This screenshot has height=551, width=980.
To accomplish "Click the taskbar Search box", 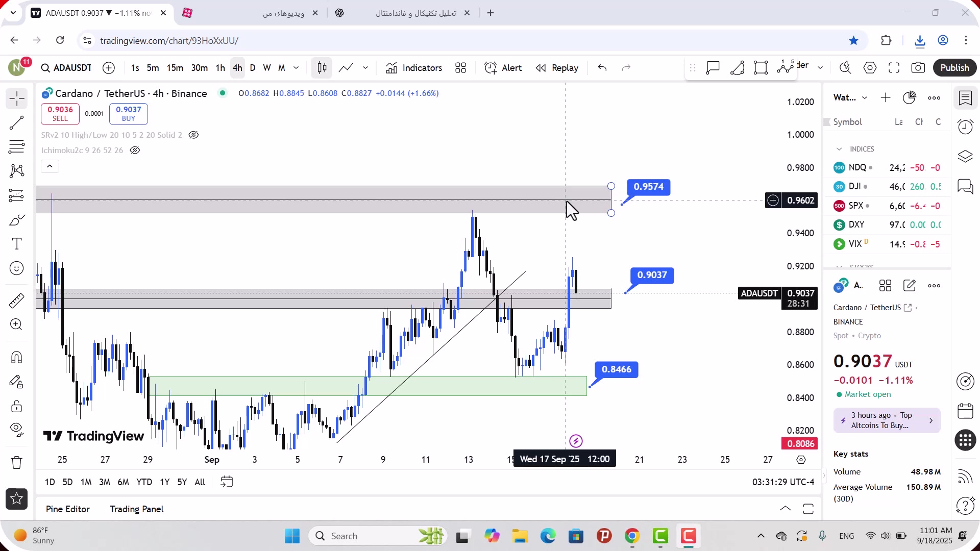I will tap(378, 536).
